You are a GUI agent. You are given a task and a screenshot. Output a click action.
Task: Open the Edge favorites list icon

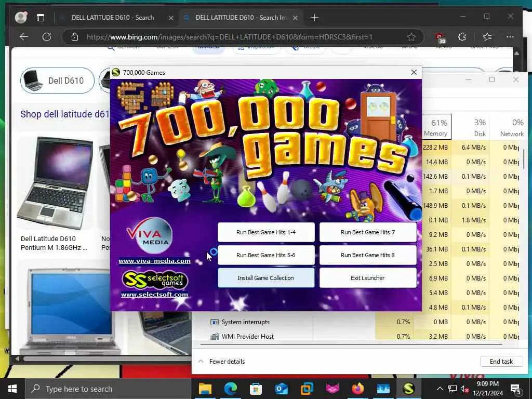(x=487, y=37)
